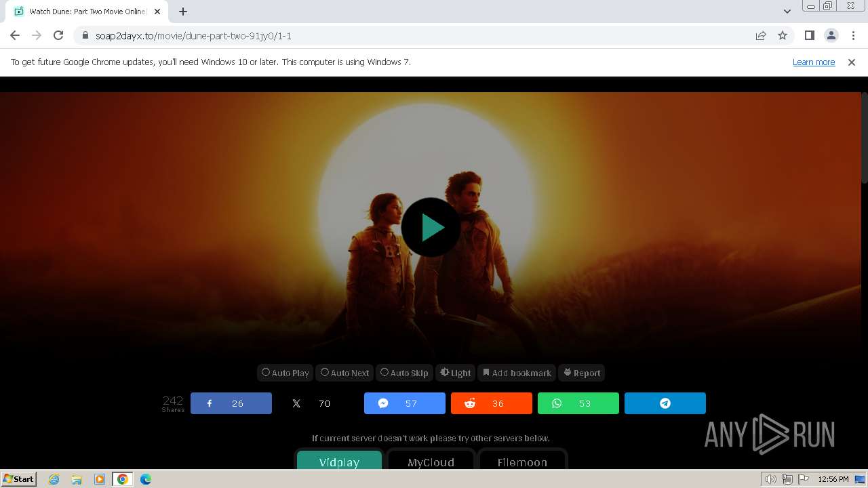Image resolution: width=868 pixels, height=488 pixels.
Task: Click the page vertical scrollbar
Action: click(x=865, y=138)
